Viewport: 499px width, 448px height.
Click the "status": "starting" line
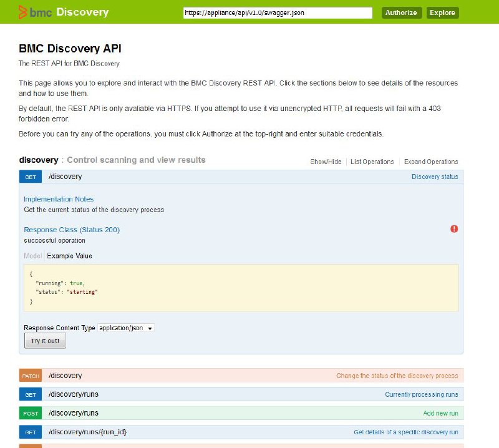67,292
